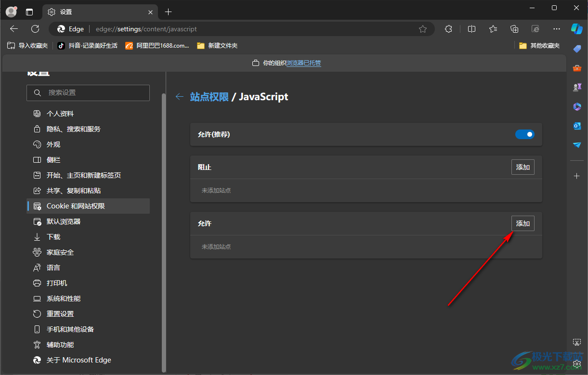Toggle off the 允许(推荐) JavaScript switch

coord(524,134)
